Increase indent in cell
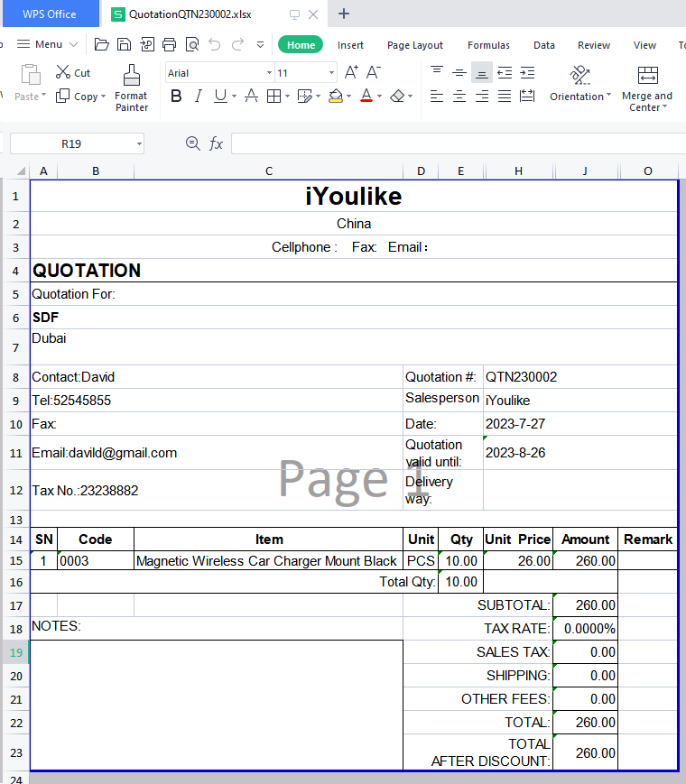Image resolution: width=686 pixels, height=784 pixels. [527, 72]
